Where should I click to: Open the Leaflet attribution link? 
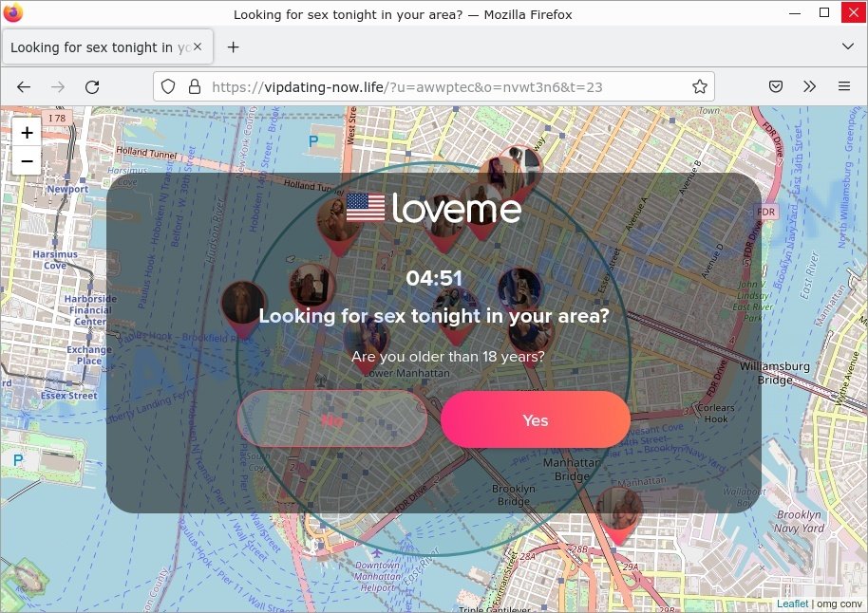792,604
